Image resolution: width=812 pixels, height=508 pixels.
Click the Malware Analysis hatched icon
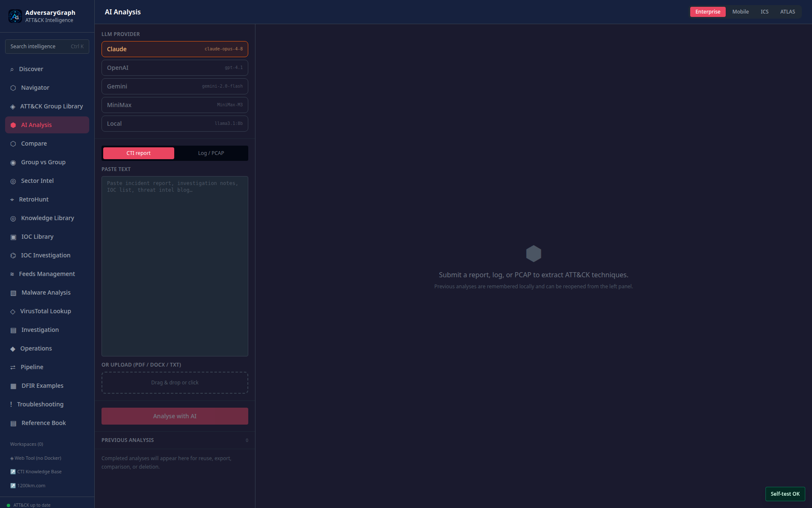pos(13,293)
